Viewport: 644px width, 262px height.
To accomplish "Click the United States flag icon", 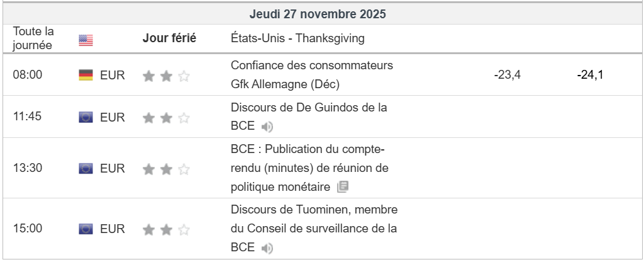I will 86,40.
